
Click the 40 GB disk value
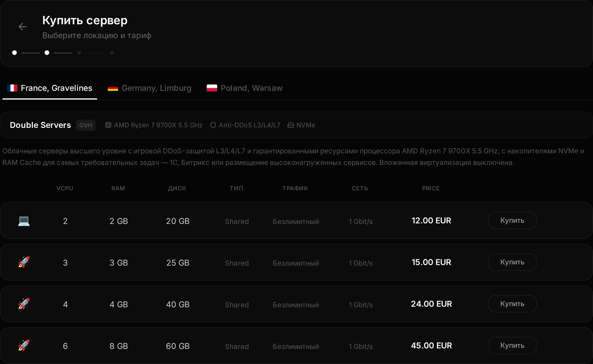178,304
